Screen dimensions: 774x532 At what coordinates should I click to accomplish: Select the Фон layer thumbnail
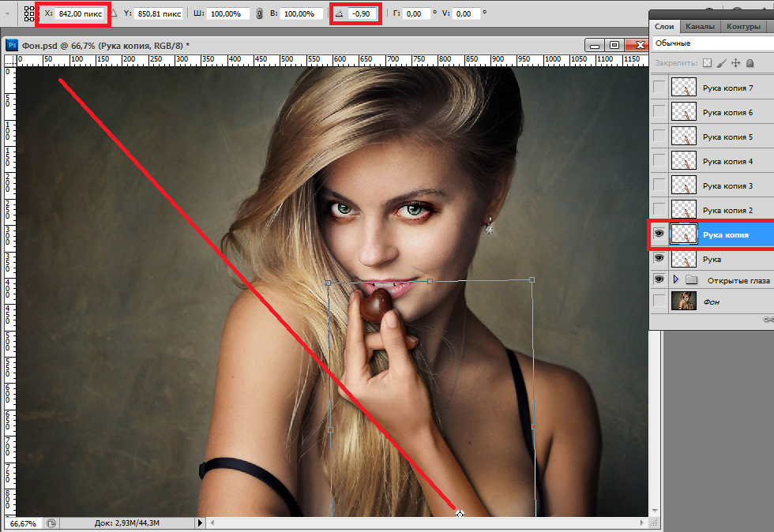(x=684, y=301)
